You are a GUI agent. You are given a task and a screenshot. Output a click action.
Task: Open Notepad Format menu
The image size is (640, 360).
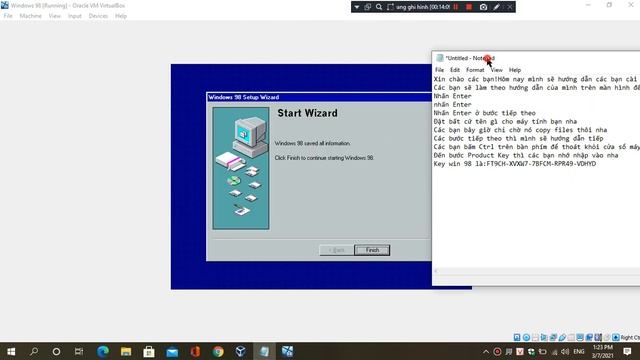coord(475,70)
